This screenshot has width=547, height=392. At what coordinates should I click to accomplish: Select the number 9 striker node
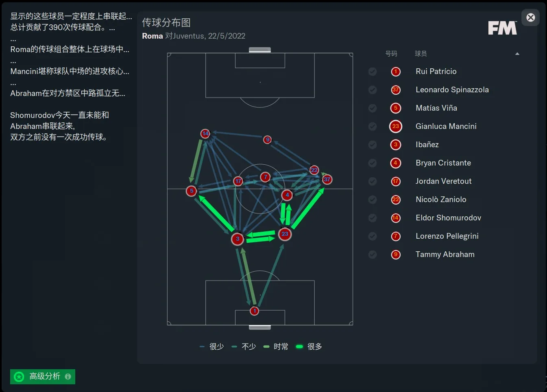(267, 139)
